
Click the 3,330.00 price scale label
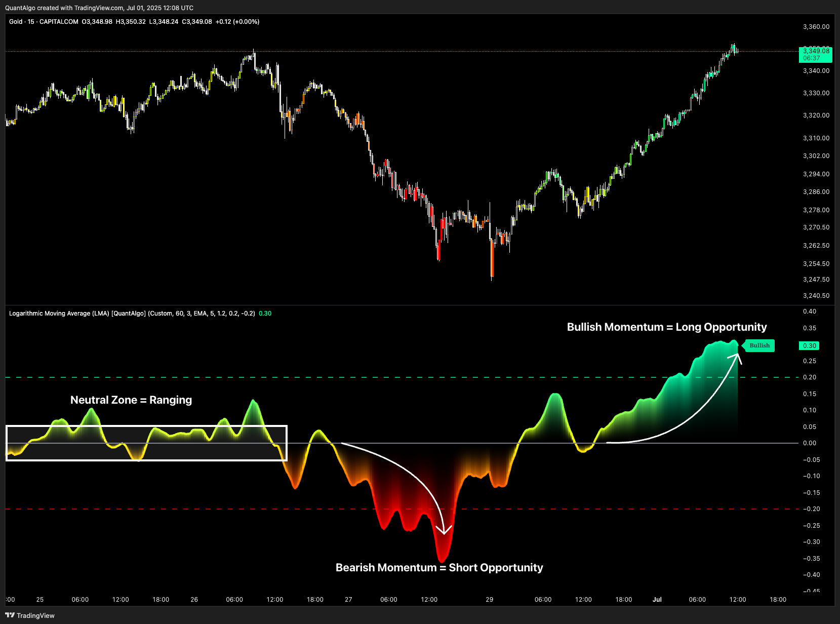816,93
